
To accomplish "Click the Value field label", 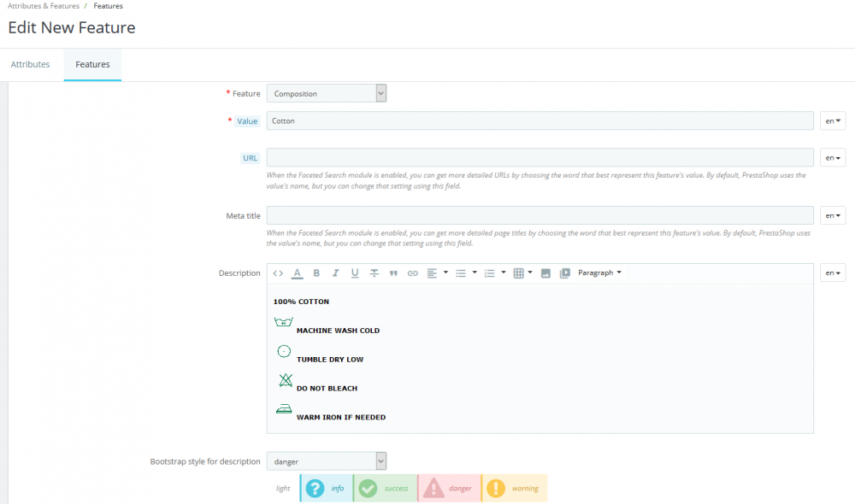I will pos(247,121).
